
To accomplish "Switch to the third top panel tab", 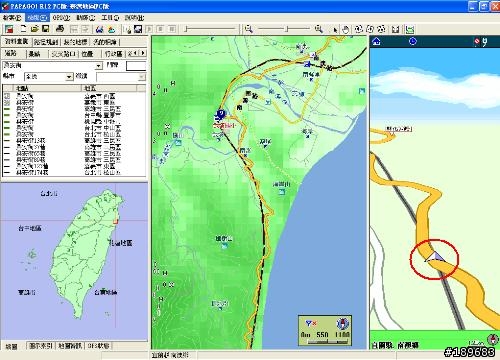I will pyautogui.click(x=75, y=42).
